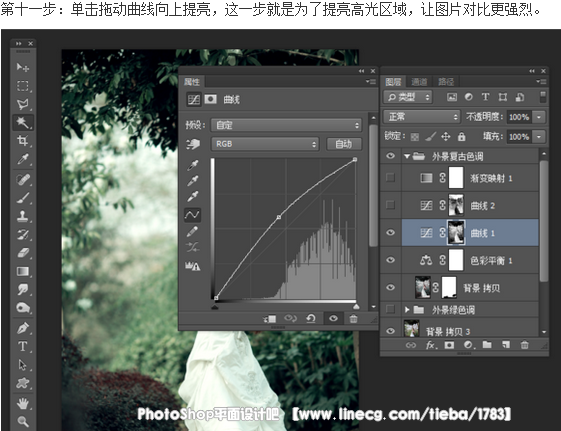
Task: Open the 填充 fill slider arrow
Action: pos(539,136)
